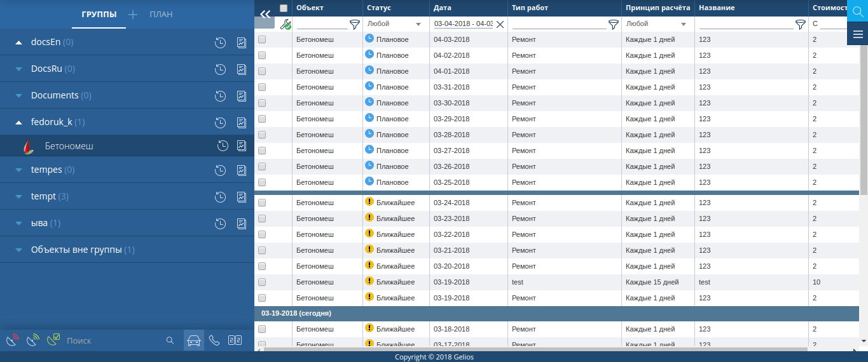Click filter funnel in the Объект column
The width and height of the screenshot is (868, 362).
[x=355, y=24]
